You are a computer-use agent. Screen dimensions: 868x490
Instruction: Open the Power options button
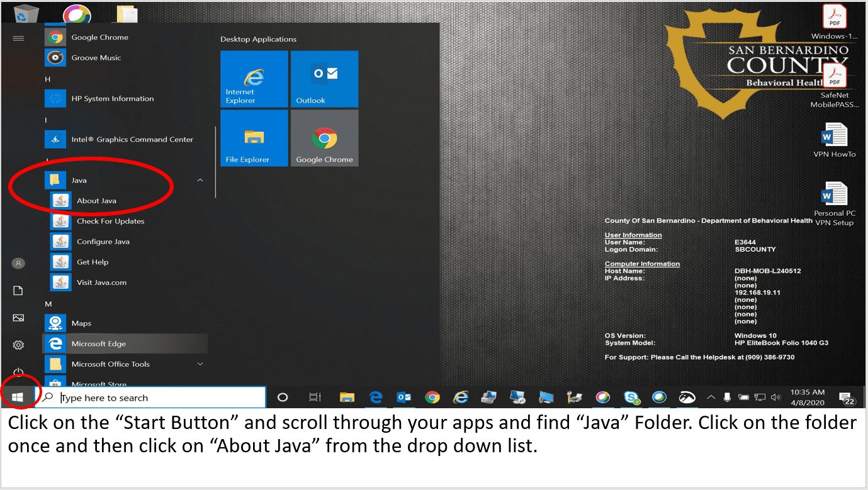pos(18,372)
